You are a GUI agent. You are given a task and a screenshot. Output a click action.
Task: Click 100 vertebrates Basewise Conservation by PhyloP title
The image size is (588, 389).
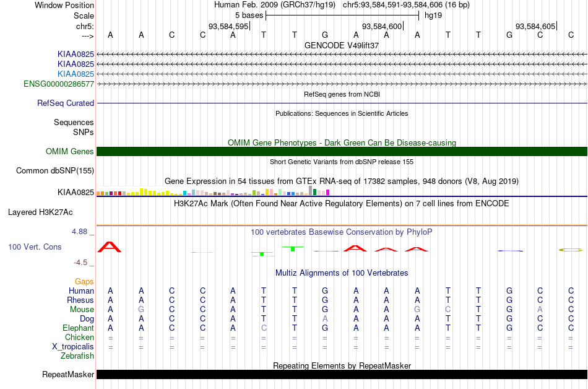pos(342,232)
